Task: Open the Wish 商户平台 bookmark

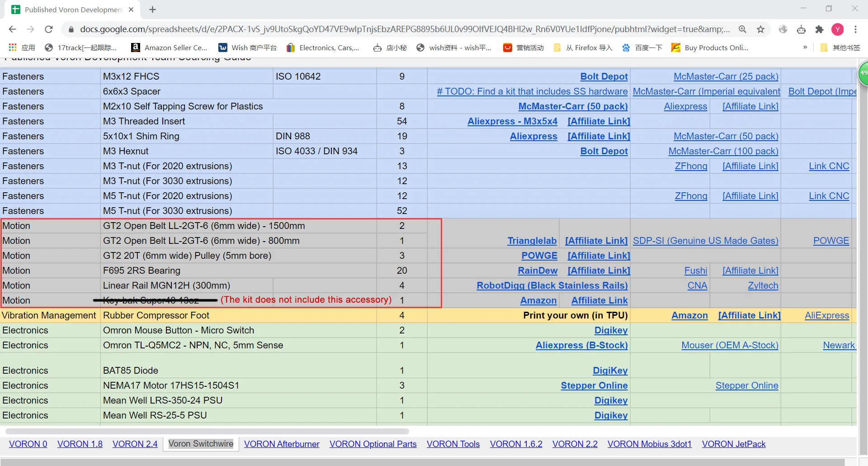Action: coord(247,48)
